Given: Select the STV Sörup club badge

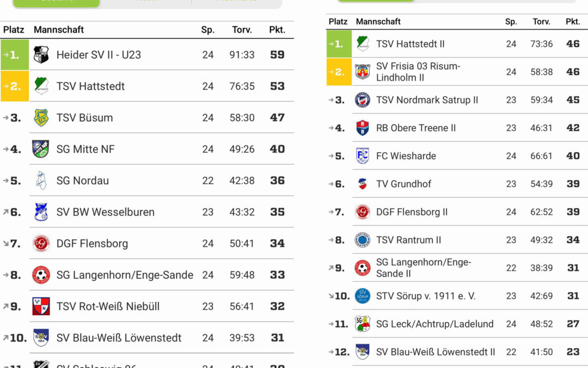Looking at the screenshot, I should tap(363, 296).
